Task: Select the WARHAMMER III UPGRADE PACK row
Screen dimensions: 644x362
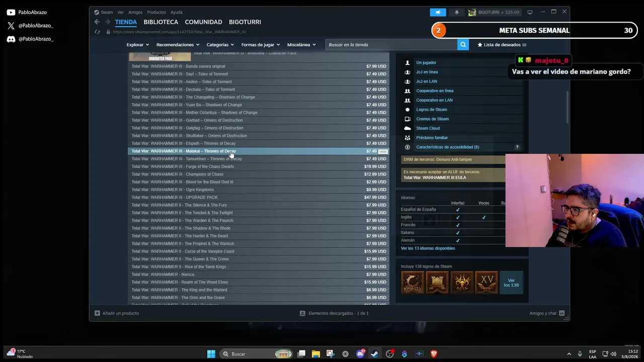Action: pos(259,198)
